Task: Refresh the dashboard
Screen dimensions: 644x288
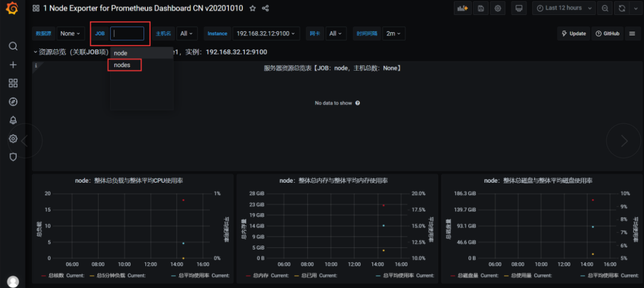Action: coord(622,8)
